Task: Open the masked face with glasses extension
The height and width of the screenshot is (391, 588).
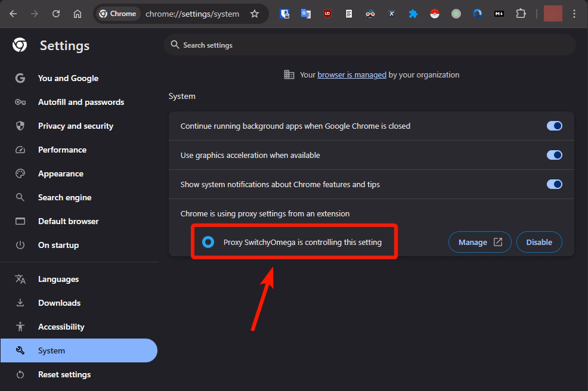Action: [x=370, y=14]
